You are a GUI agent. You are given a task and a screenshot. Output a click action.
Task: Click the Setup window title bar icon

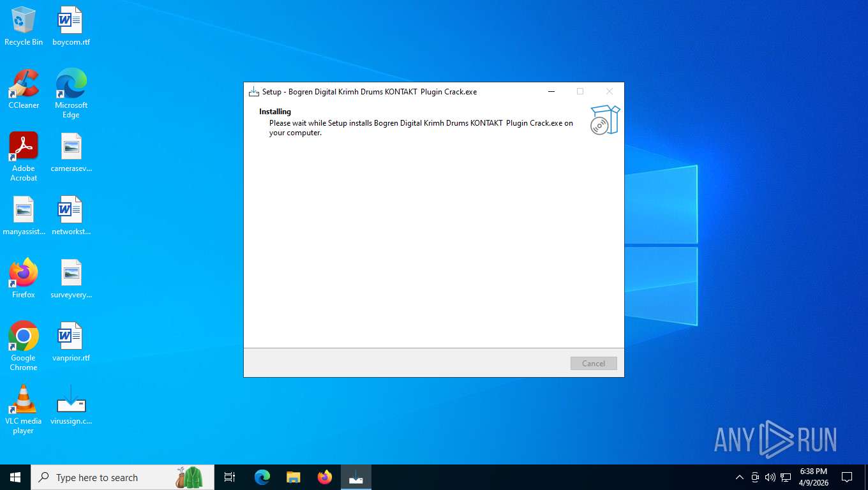(x=254, y=91)
